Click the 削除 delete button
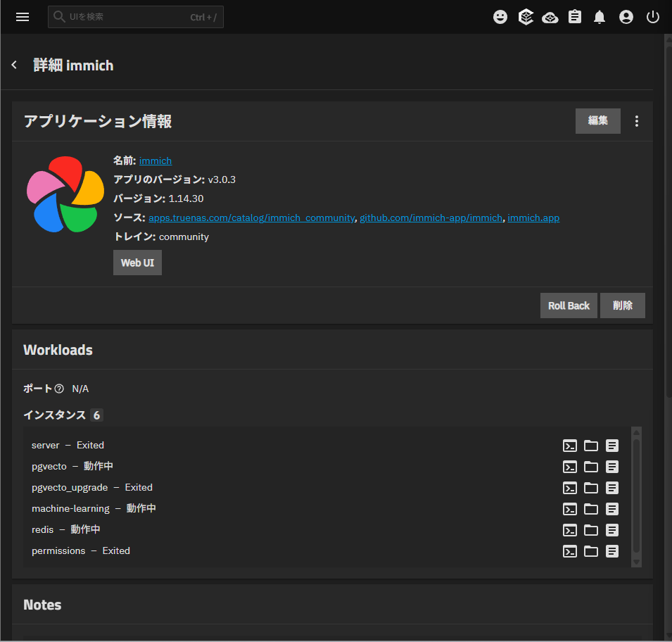This screenshot has height=642, width=672. (622, 306)
